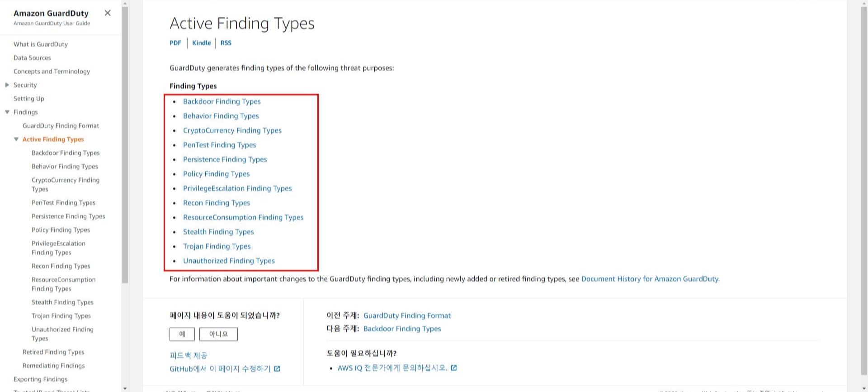Click sidebar scrollbar down arrow
The width and height of the screenshot is (868, 392).
click(x=125, y=388)
